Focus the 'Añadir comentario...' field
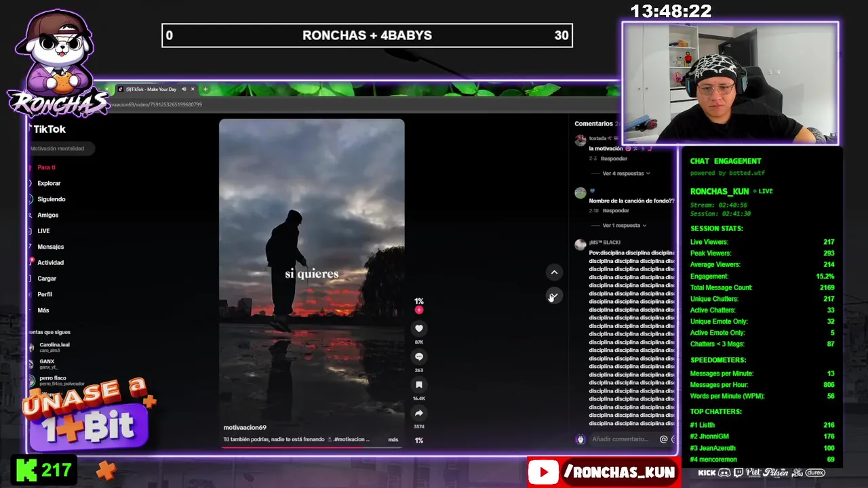 (620, 439)
